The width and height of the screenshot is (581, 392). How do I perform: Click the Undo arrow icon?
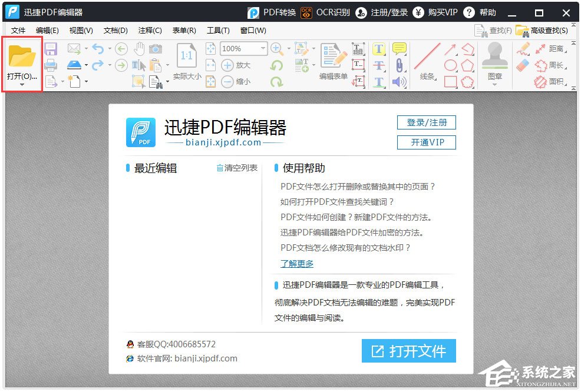(99, 48)
